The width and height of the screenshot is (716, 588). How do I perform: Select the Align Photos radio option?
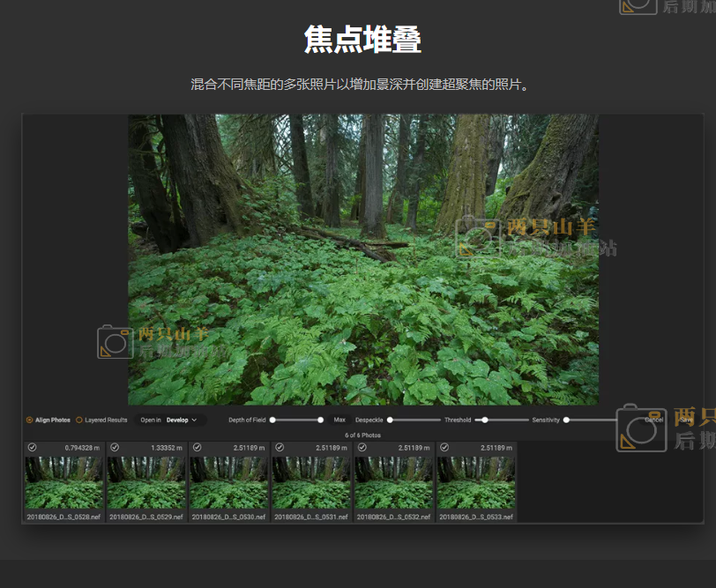[x=30, y=420]
